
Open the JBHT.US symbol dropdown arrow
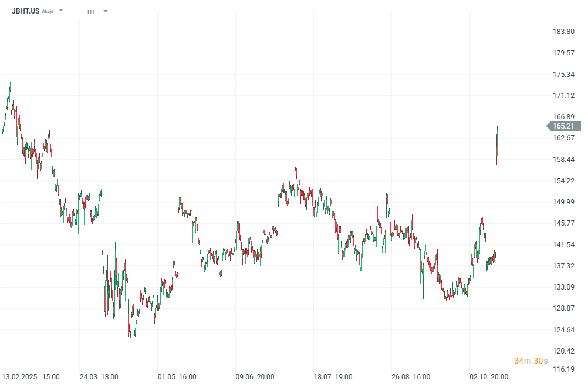tap(61, 11)
